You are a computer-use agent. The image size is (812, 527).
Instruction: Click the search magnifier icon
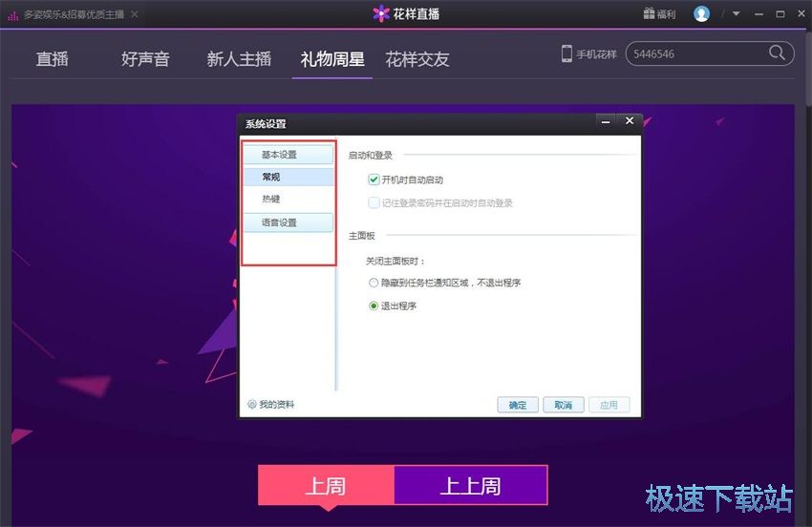tap(777, 53)
